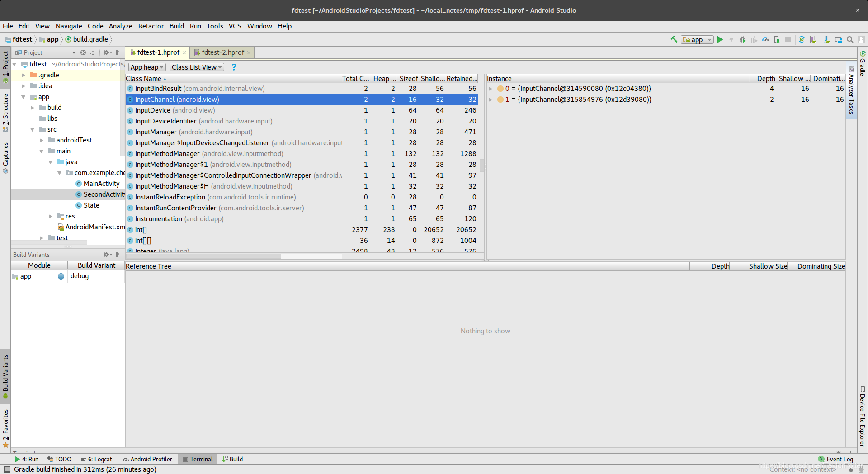The image size is (868, 474).
Task: Toggle the Device File Explorer side panel
Action: [x=863, y=416]
